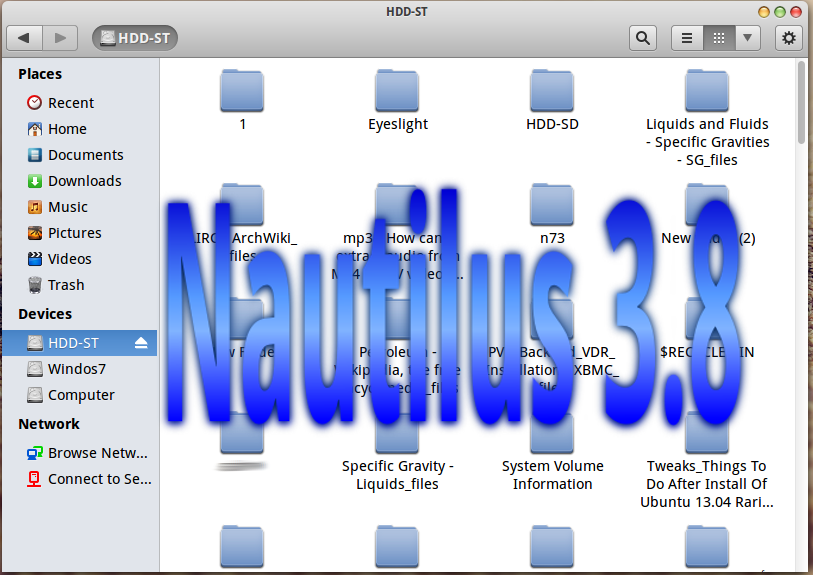Open Music in the sidebar
The width and height of the screenshot is (813, 575).
(80, 206)
